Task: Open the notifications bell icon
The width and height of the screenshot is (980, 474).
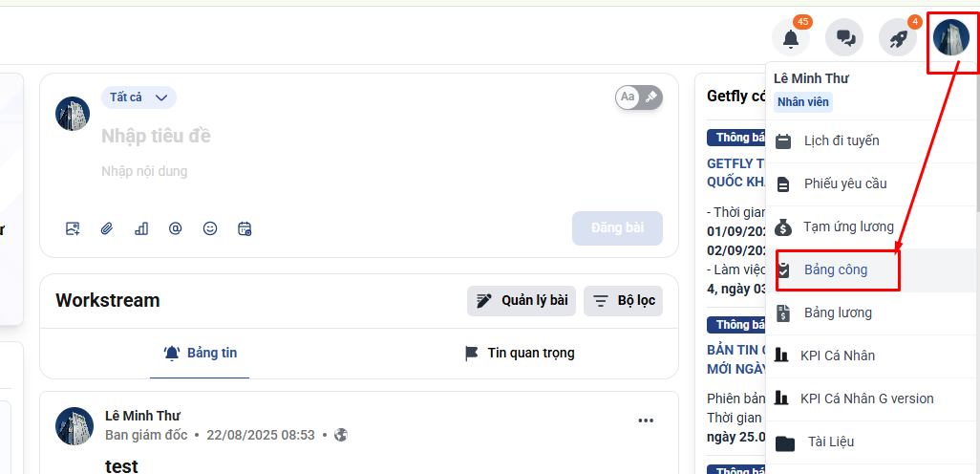Action: click(790, 38)
